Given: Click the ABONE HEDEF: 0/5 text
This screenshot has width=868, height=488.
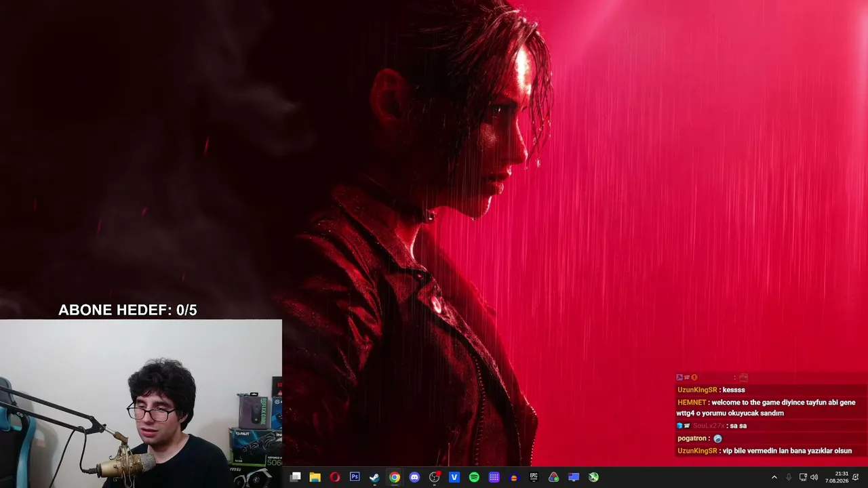Looking at the screenshot, I should [x=127, y=310].
